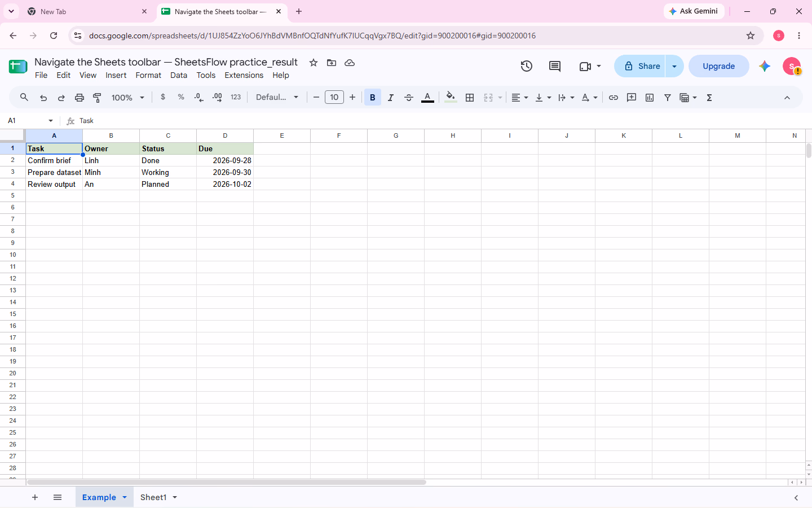Activate the paint format tool

(x=97, y=98)
